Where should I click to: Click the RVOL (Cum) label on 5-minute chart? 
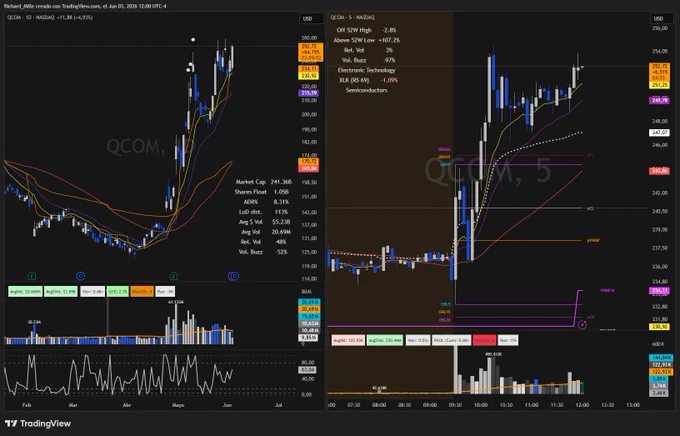tap(451, 341)
